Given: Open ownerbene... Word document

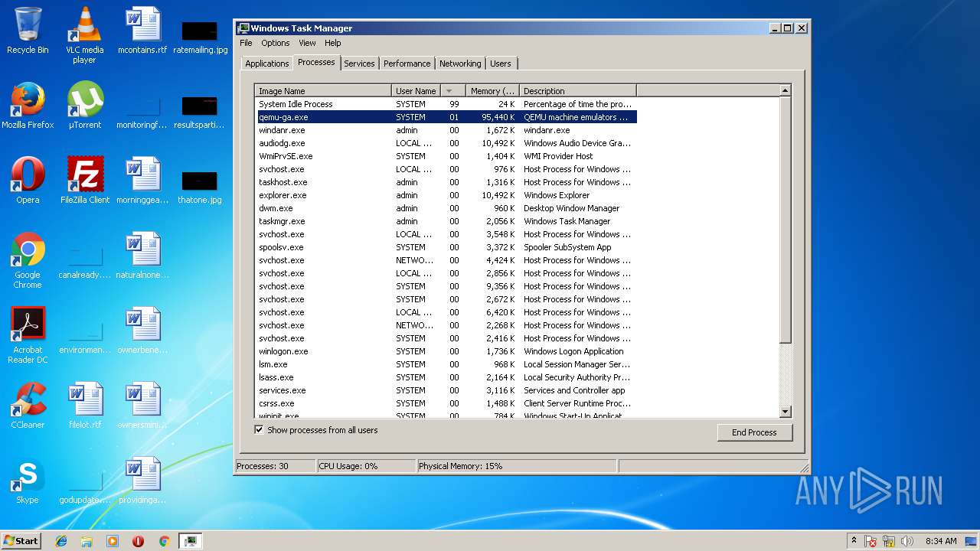Looking at the screenshot, I should pyautogui.click(x=142, y=331).
